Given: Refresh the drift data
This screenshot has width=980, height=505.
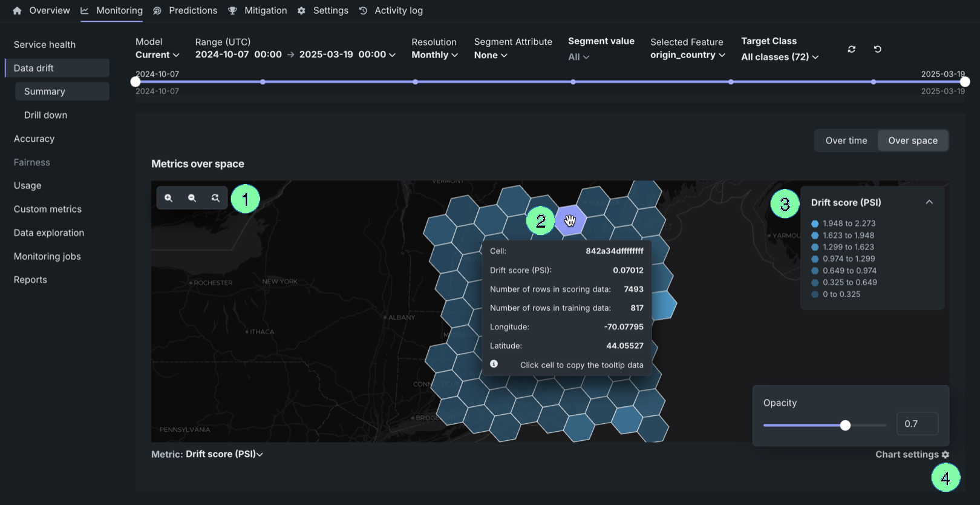Looking at the screenshot, I should tap(852, 49).
